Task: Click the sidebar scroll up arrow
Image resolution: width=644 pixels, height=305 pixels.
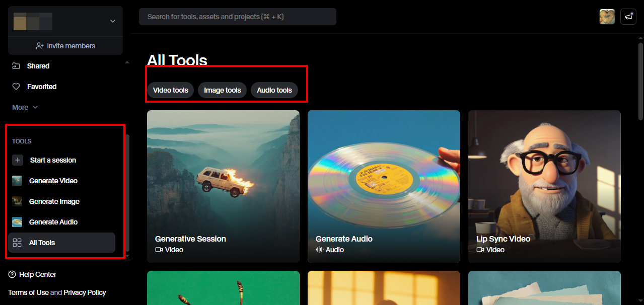Action: point(127,62)
